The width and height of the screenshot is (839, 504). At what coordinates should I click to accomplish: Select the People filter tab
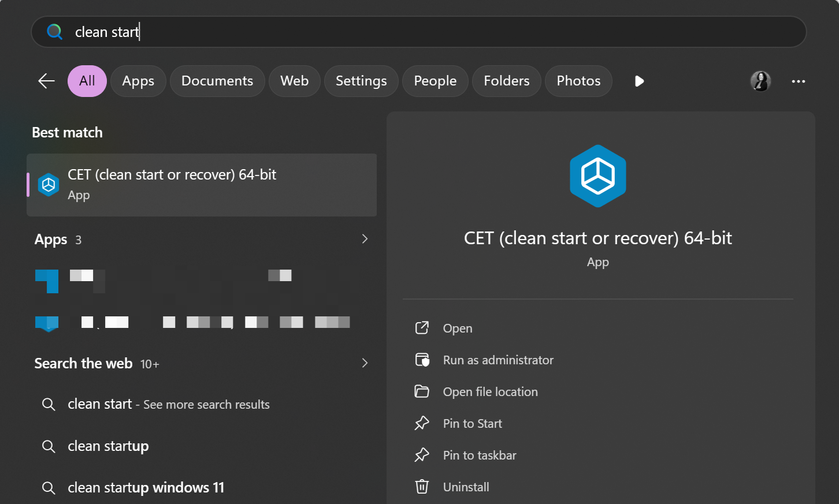(435, 81)
